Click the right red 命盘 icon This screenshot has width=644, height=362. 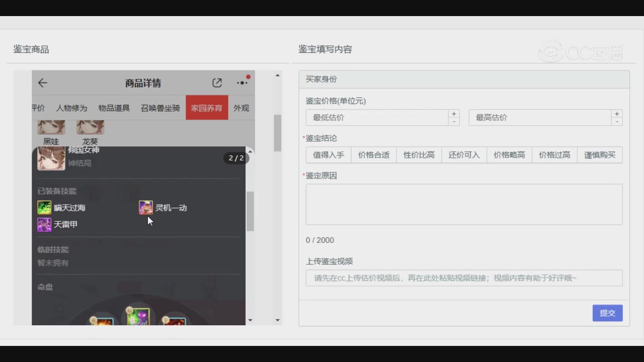tap(175, 322)
